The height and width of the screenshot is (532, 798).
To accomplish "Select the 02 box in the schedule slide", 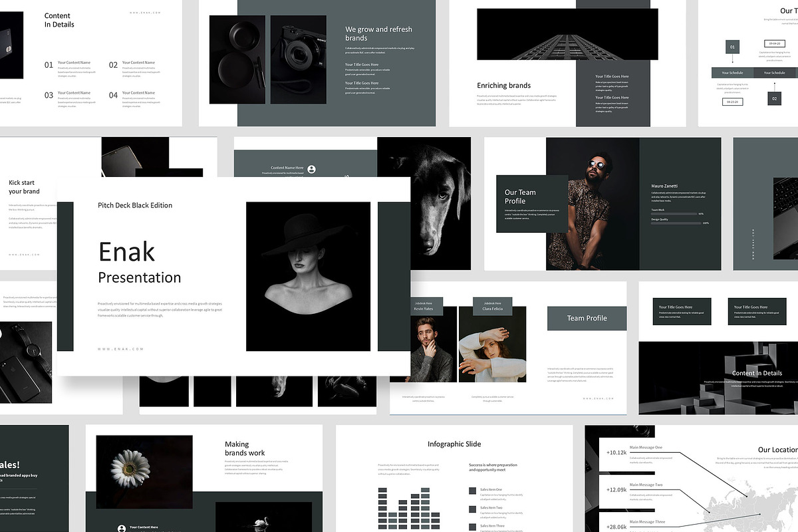I will [774, 98].
